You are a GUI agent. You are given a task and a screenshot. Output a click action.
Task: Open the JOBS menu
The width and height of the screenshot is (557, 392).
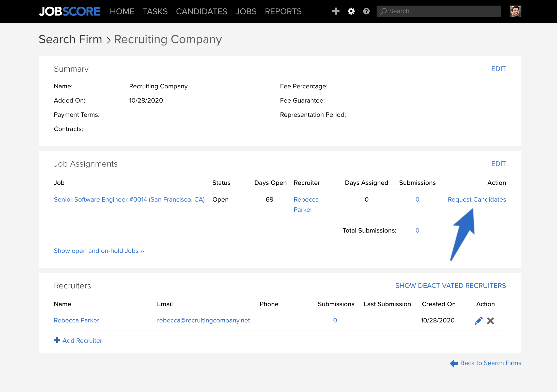246,11
